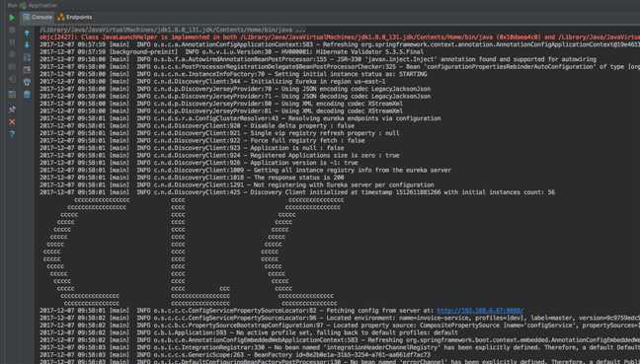The image size is (640, 364).
Task: Click the red objc JavaLaunchHelper warning line
Action: [340, 37]
